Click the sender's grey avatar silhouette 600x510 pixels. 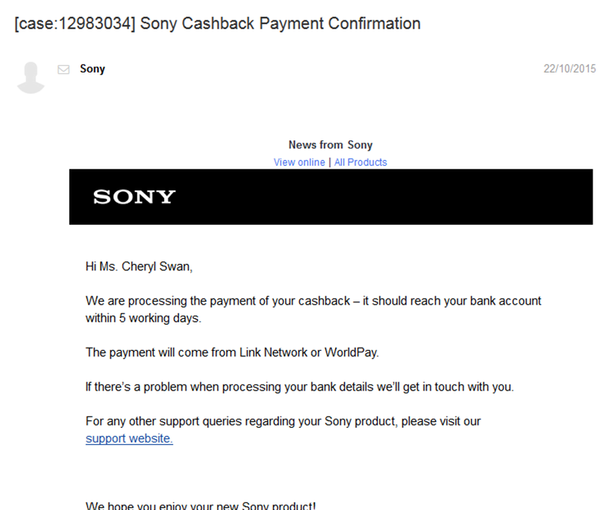coord(31,77)
